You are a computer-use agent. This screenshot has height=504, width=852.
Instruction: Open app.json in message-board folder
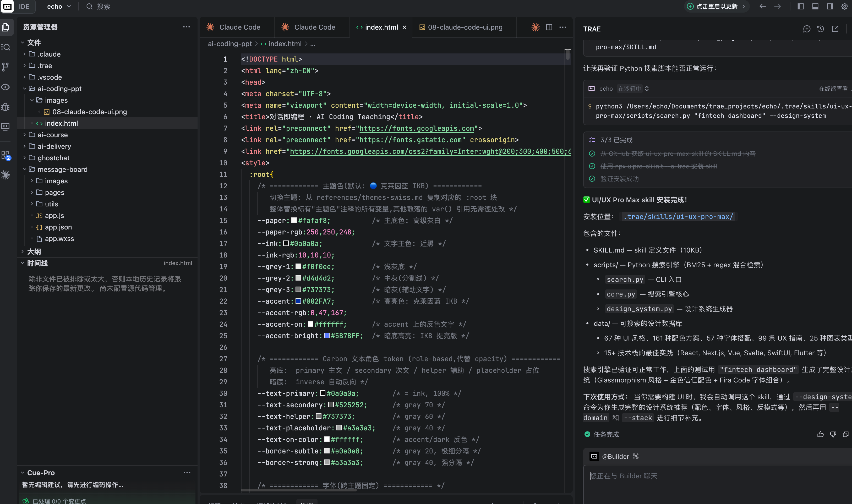point(58,227)
